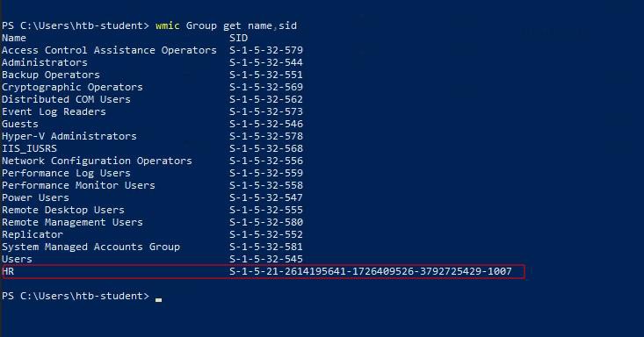The width and height of the screenshot is (644, 337).
Task: Click Event Log Readers entry
Action: click(x=54, y=111)
